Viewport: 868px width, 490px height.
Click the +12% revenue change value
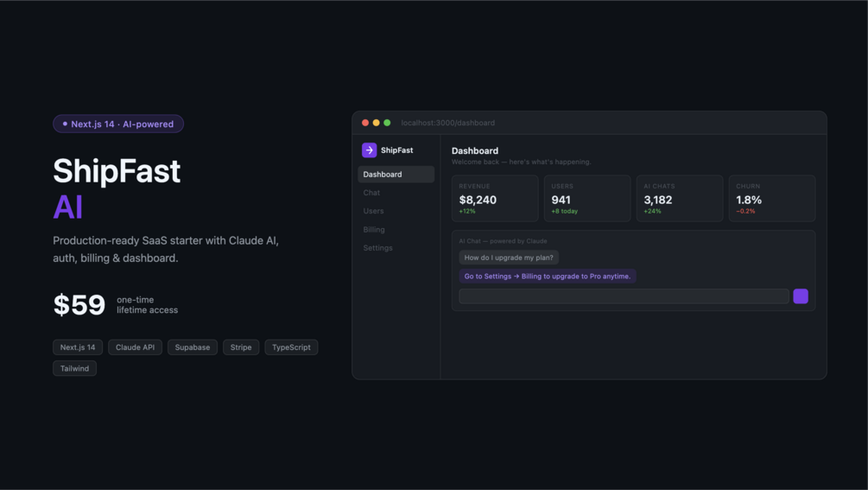tap(467, 211)
